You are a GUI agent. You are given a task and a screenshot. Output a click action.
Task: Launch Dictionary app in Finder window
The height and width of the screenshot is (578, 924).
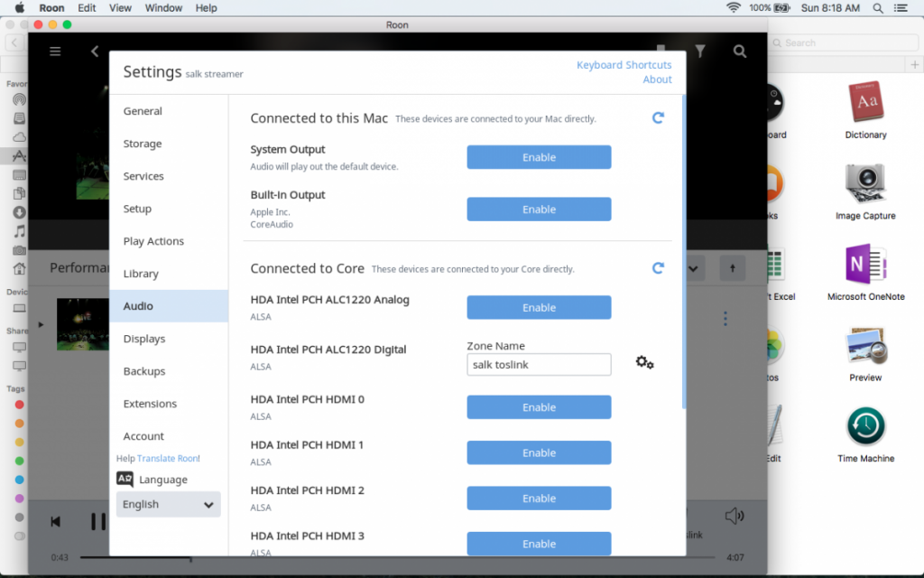pyautogui.click(x=865, y=110)
